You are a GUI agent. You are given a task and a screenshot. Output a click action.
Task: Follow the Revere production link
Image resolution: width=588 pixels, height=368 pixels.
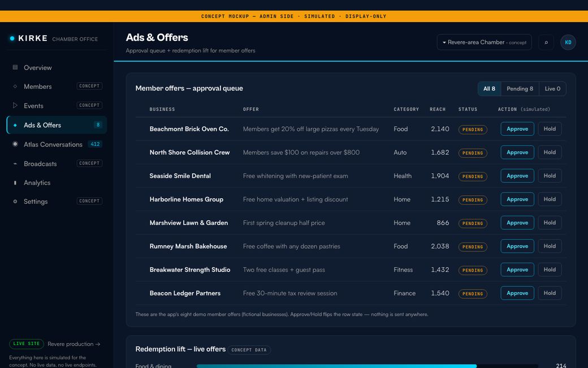tap(74, 344)
